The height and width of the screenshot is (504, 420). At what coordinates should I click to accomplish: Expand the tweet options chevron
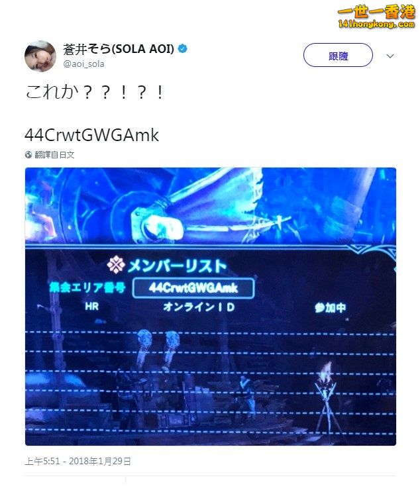pos(390,56)
